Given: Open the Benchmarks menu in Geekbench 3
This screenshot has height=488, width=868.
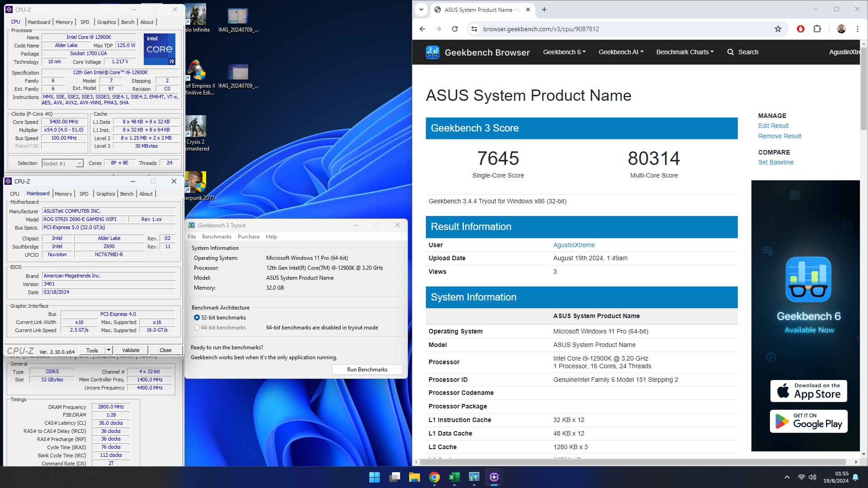Looking at the screenshot, I should click(217, 237).
